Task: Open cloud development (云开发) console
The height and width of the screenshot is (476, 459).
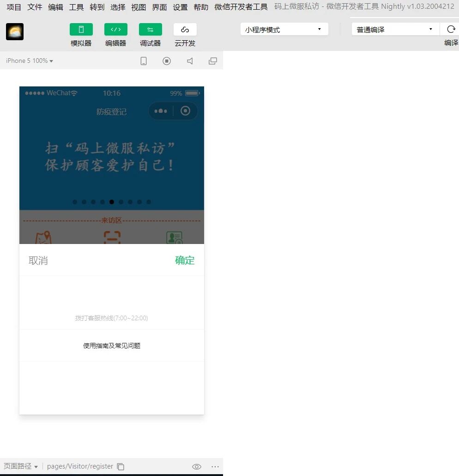Action: pos(185,30)
